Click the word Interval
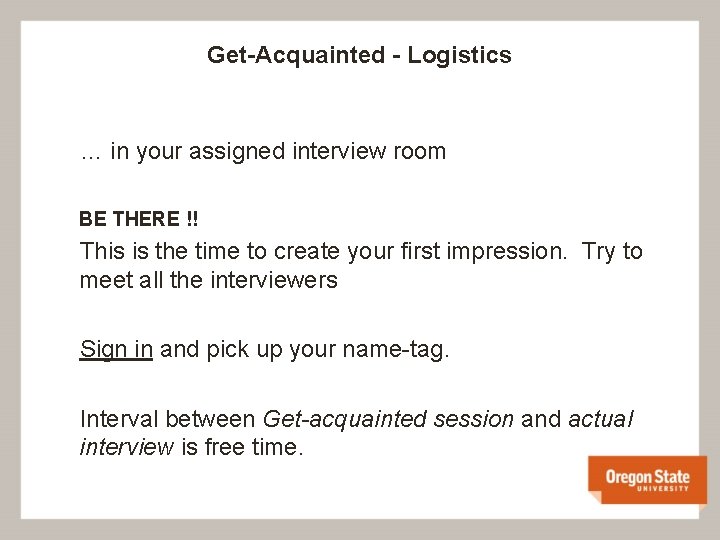The image size is (720, 540). (x=119, y=418)
